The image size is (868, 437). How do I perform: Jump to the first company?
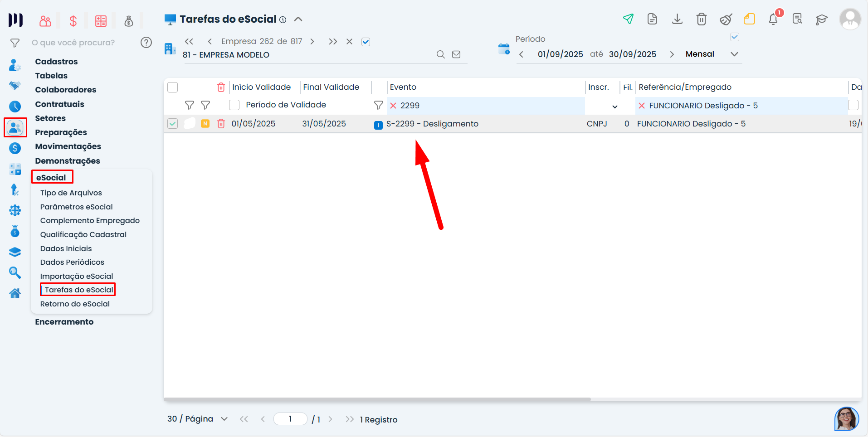pos(189,42)
